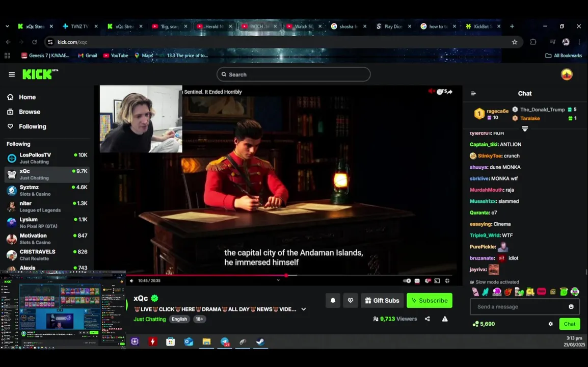Open Microsoft Store from the taskbar

pyautogui.click(x=171, y=342)
